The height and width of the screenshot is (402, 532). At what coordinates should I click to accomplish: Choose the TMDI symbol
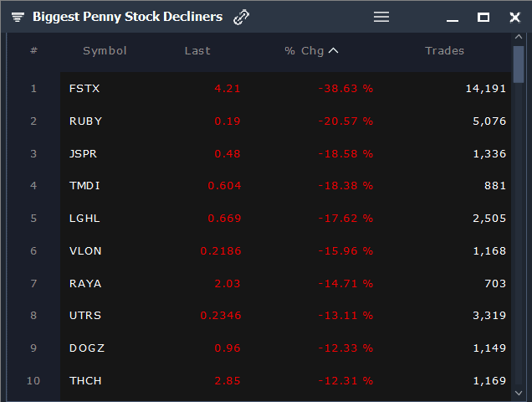click(85, 186)
